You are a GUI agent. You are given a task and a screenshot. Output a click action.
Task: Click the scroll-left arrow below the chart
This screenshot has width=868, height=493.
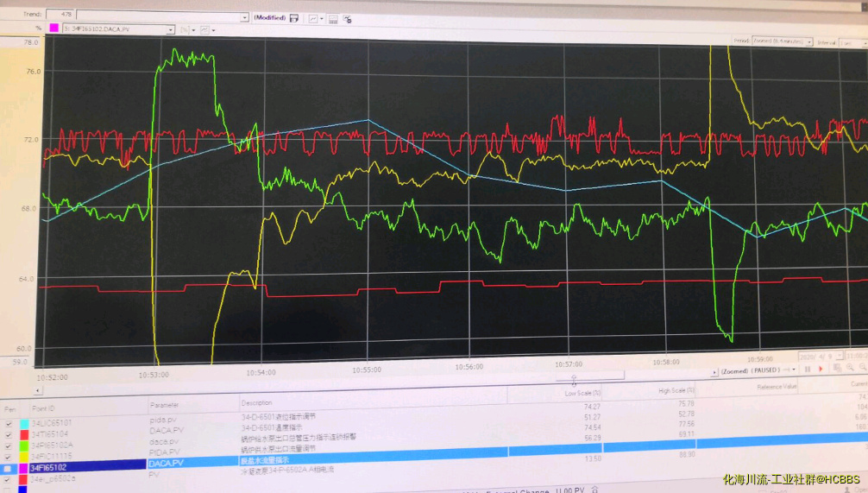point(38,390)
